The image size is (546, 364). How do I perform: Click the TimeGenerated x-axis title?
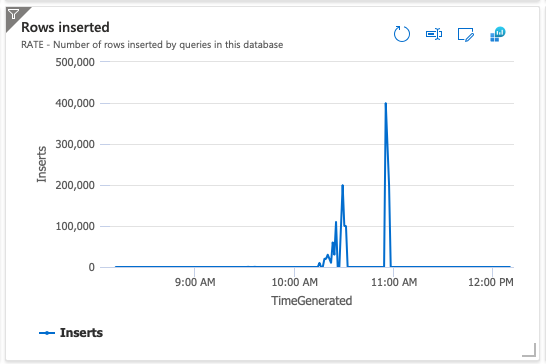[312, 301]
